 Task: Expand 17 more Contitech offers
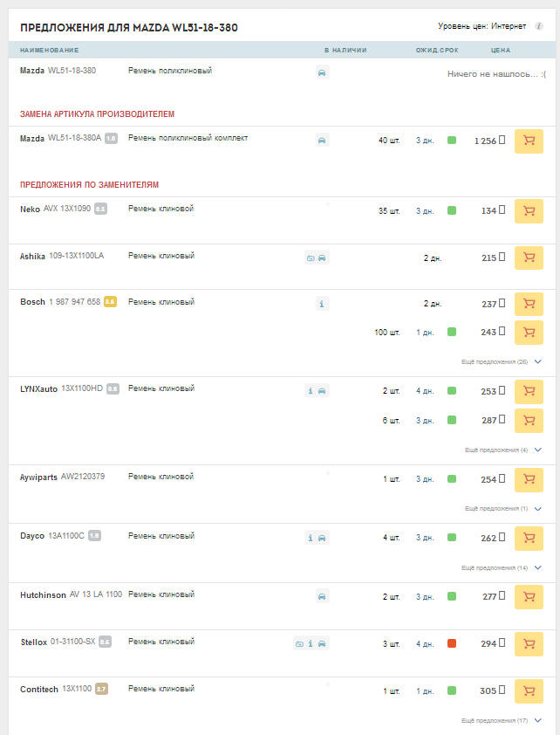pyautogui.click(x=502, y=721)
